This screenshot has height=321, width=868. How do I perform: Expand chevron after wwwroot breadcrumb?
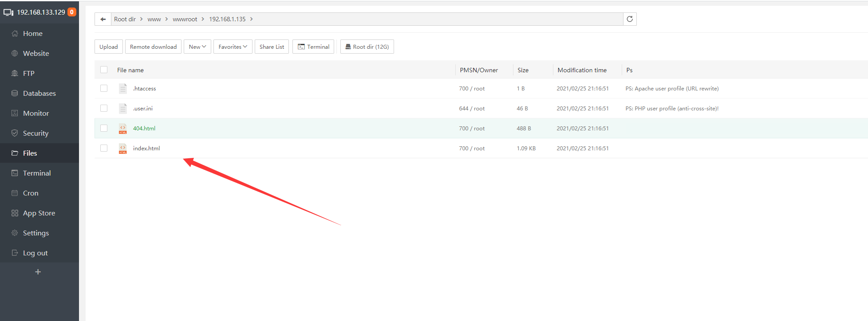click(x=203, y=19)
